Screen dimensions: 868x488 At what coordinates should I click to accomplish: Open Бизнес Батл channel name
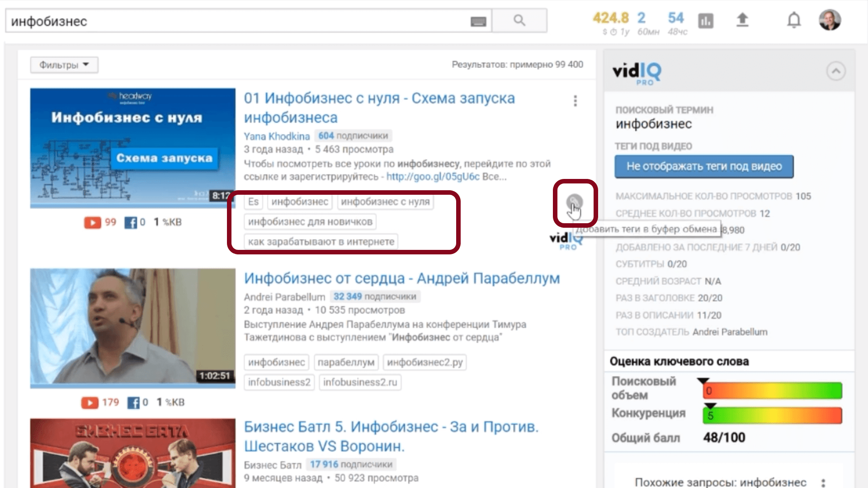pos(273,465)
